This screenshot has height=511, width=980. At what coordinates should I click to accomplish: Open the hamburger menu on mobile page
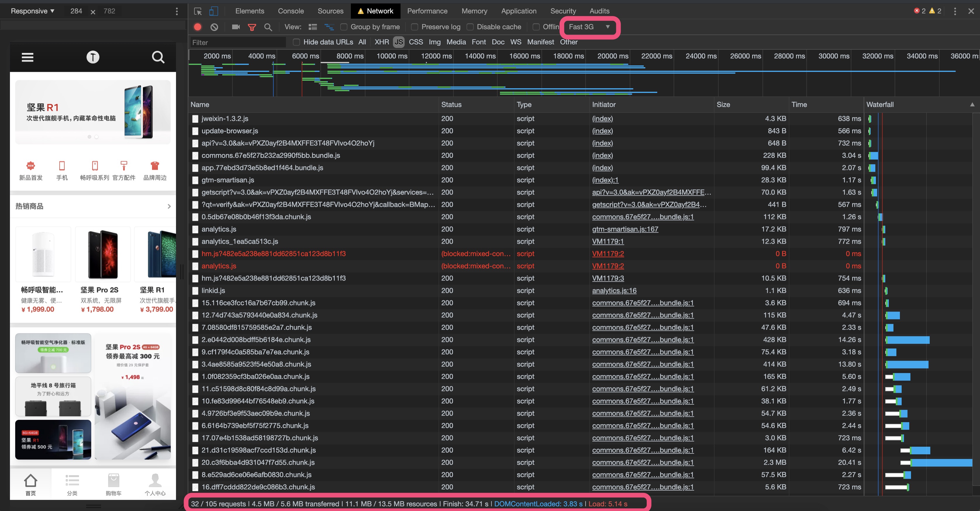coord(27,57)
